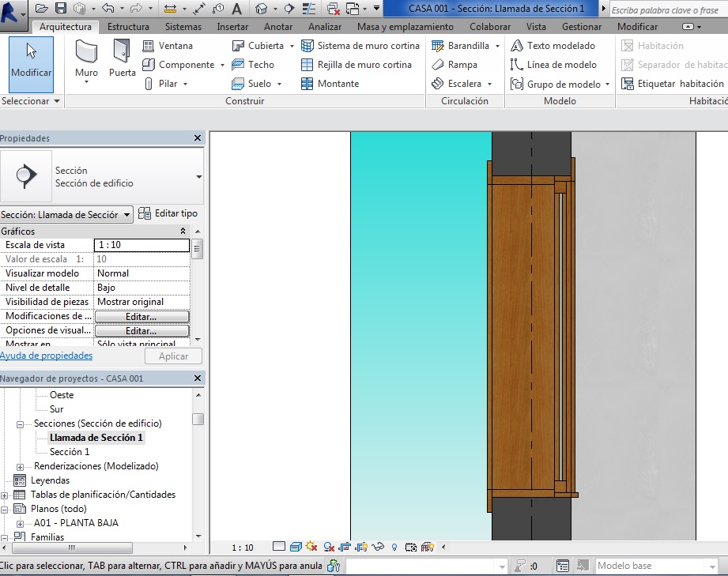Collapse the Secciones (Sección de edificio) node

(x=20, y=424)
